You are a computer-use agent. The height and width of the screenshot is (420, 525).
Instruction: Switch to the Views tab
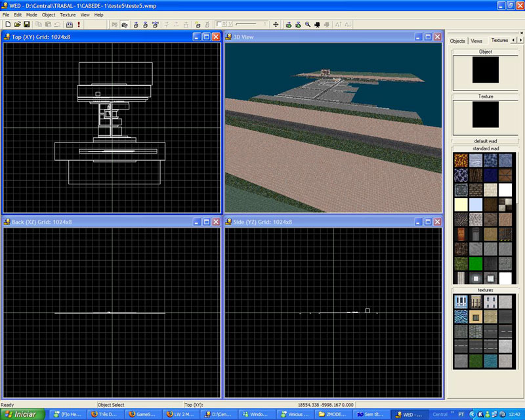tap(476, 41)
